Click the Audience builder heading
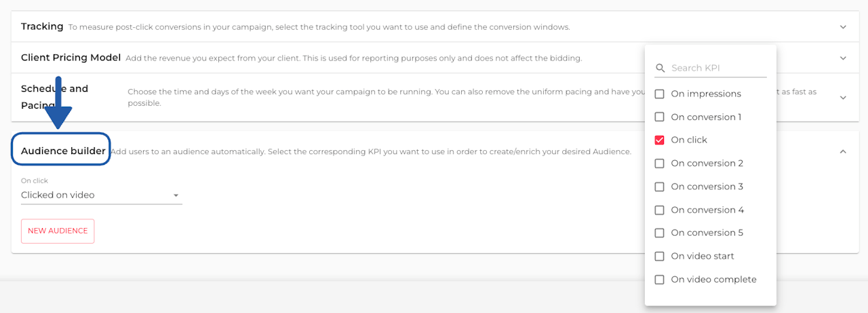Screen dimensions: 868x313 (x=63, y=151)
